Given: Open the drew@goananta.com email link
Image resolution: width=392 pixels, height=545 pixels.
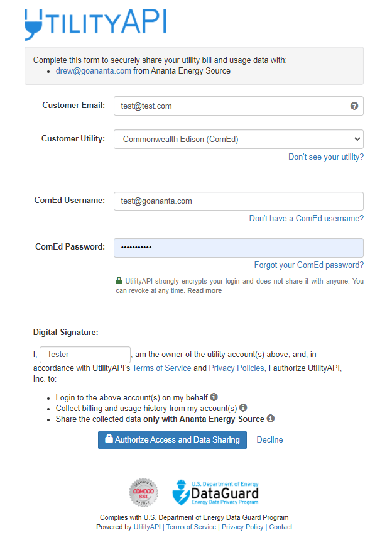Looking at the screenshot, I should (94, 71).
